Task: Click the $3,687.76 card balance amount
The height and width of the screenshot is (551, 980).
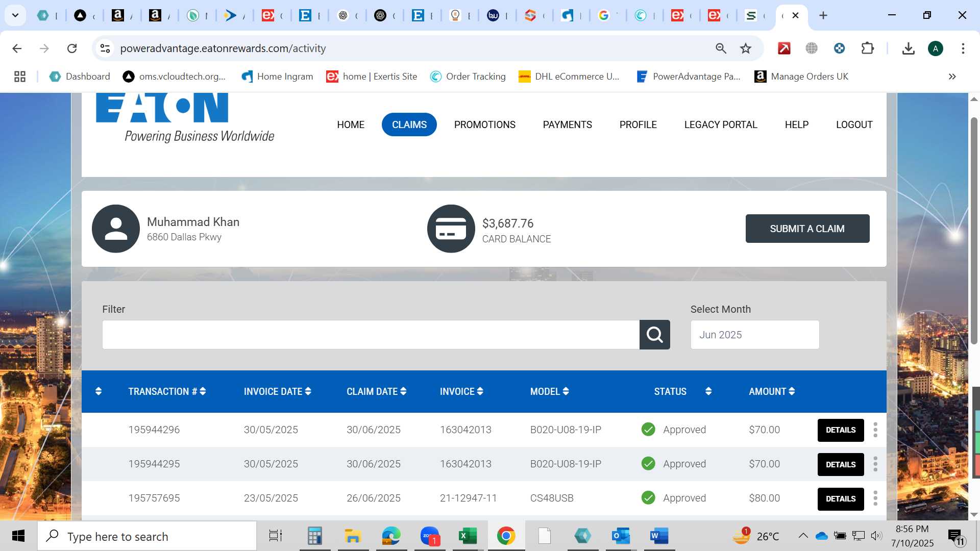Action: (508, 223)
